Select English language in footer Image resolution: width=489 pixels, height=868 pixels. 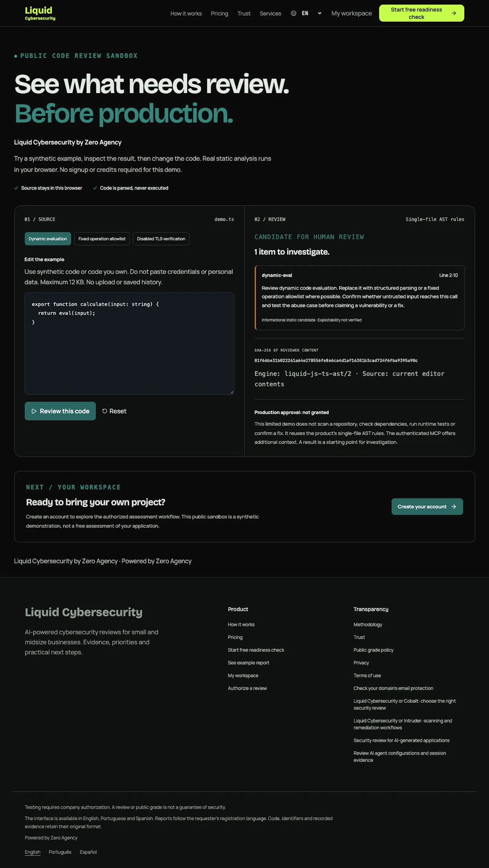pyautogui.click(x=32, y=852)
